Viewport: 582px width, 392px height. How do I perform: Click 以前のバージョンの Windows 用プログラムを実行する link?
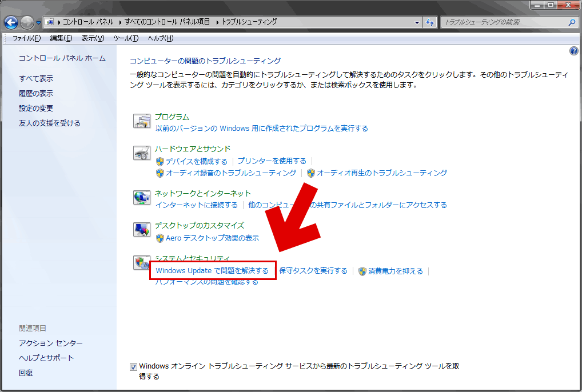[262, 129]
